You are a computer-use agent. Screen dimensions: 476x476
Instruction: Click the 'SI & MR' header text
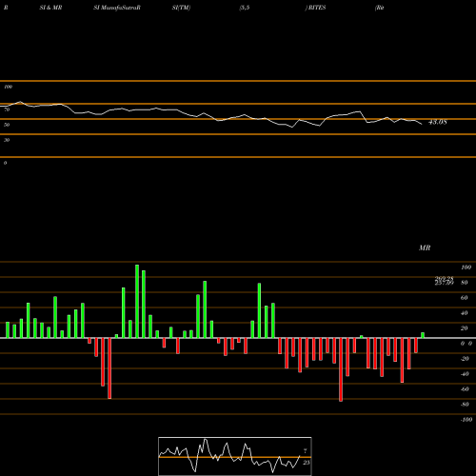[x=50, y=8]
